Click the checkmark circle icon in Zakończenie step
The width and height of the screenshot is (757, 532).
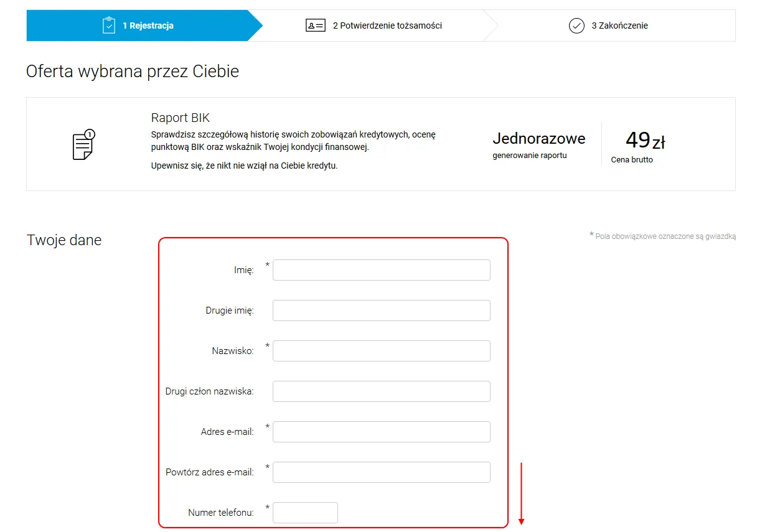point(576,26)
